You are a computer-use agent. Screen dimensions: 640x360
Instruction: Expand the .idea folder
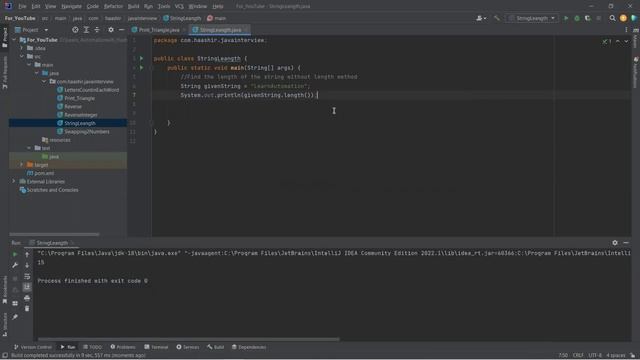22,48
